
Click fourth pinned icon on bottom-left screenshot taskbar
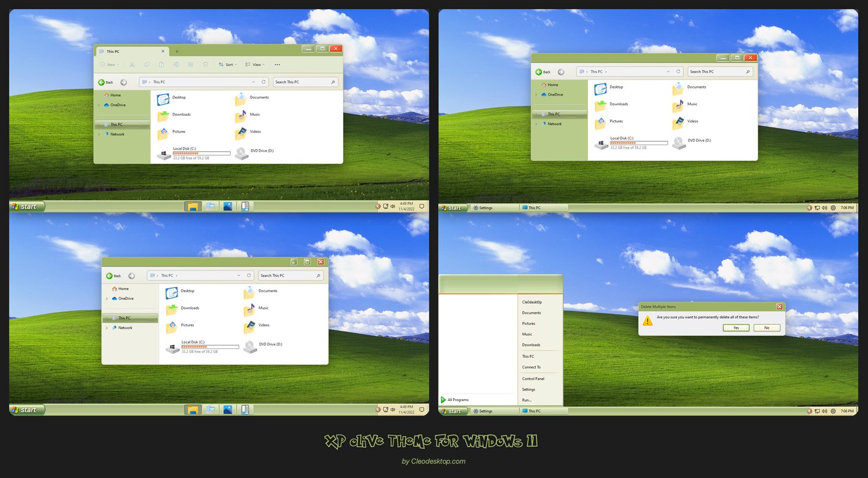click(x=245, y=410)
